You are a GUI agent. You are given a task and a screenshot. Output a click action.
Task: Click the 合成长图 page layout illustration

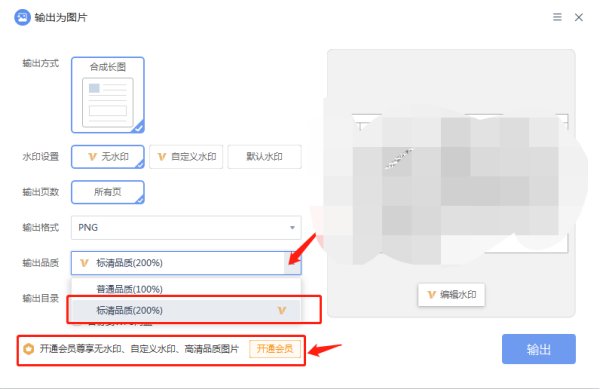(108, 103)
